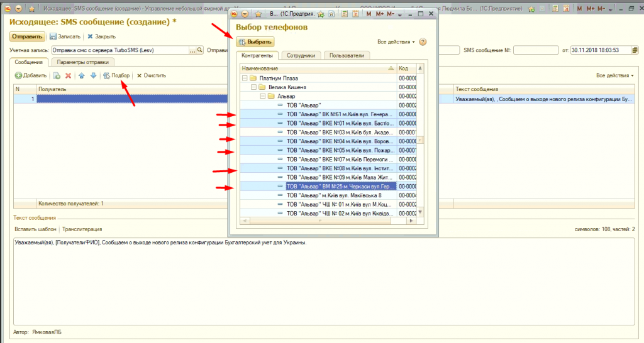The width and height of the screenshot is (644, 343).
Task: Click the Код column header
Action: (x=407, y=68)
